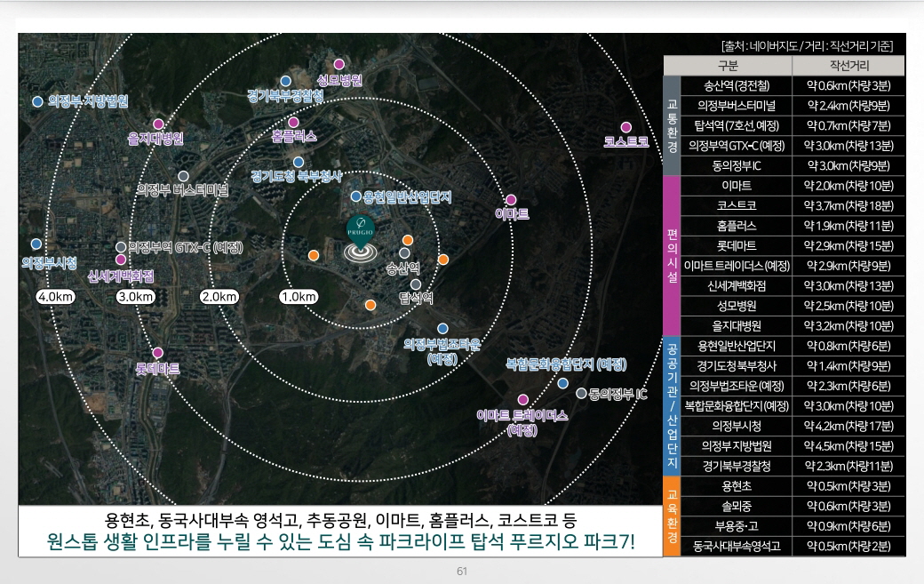Viewport: 924px width, 584px height.
Task: Click the 동국사대부속영석고 table cell
Action: tap(737, 547)
